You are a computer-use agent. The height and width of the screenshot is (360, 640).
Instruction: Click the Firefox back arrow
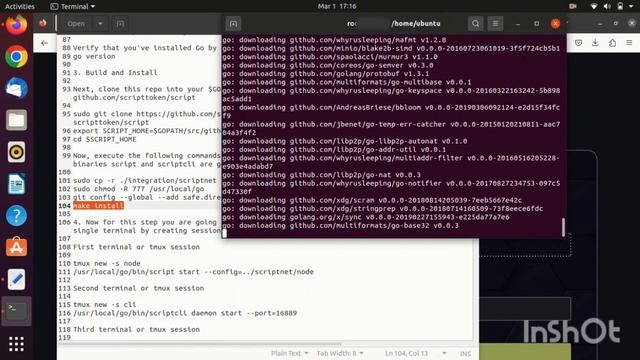pos(44,43)
